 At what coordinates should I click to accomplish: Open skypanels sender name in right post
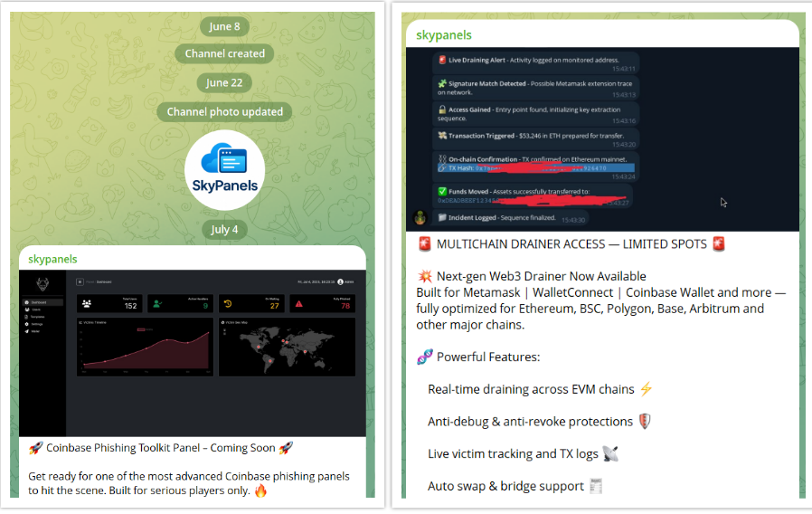(444, 34)
